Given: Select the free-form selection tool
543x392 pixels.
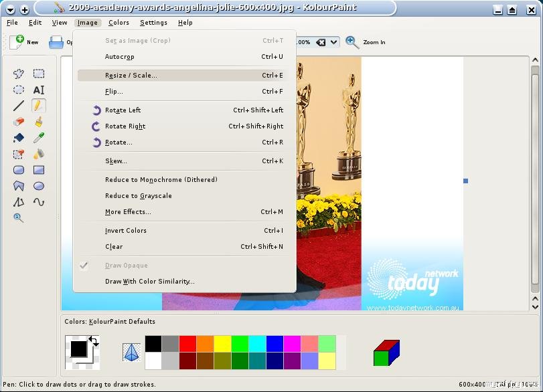Looking at the screenshot, I should pyautogui.click(x=19, y=74).
